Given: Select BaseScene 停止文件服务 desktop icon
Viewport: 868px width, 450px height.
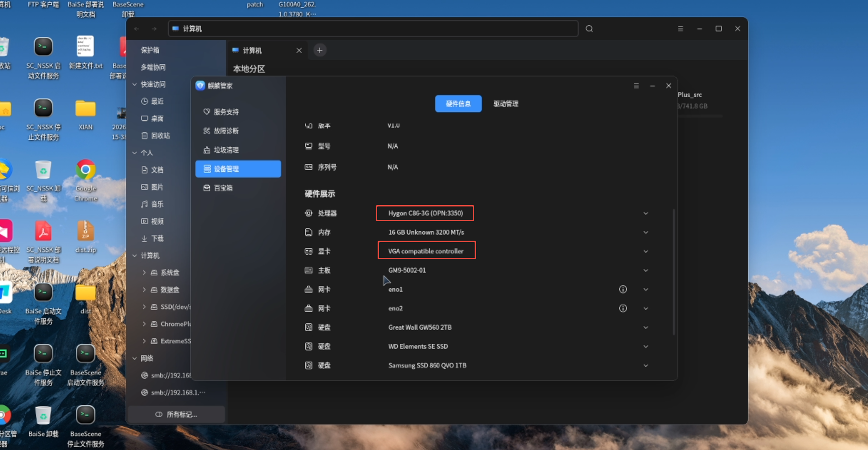Looking at the screenshot, I should coord(86,426).
